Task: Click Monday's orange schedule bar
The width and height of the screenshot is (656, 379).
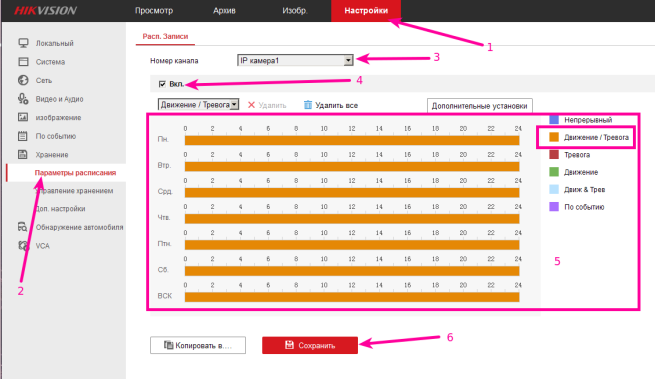Action: click(x=352, y=141)
